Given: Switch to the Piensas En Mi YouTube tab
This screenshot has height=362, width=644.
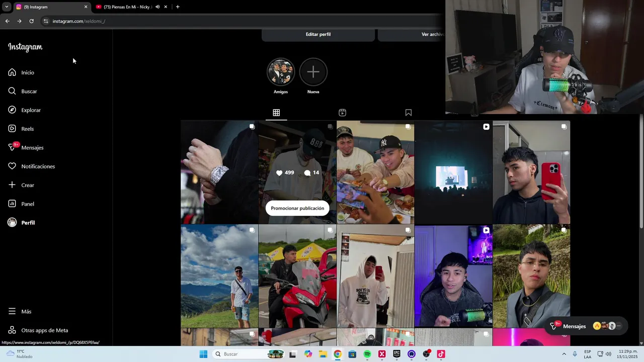Looking at the screenshot, I should click(x=128, y=7).
